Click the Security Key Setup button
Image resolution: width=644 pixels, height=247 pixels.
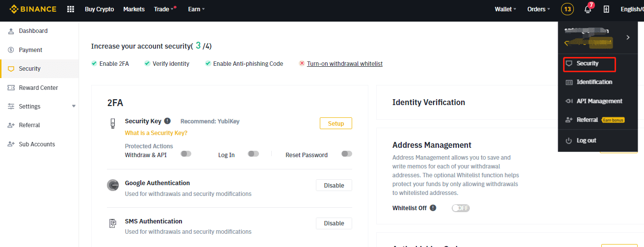coord(336,124)
